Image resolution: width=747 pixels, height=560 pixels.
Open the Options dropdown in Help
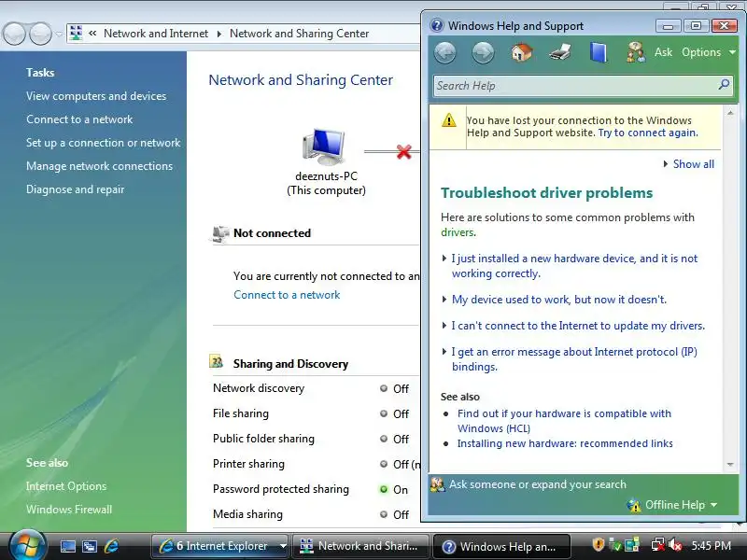click(709, 52)
